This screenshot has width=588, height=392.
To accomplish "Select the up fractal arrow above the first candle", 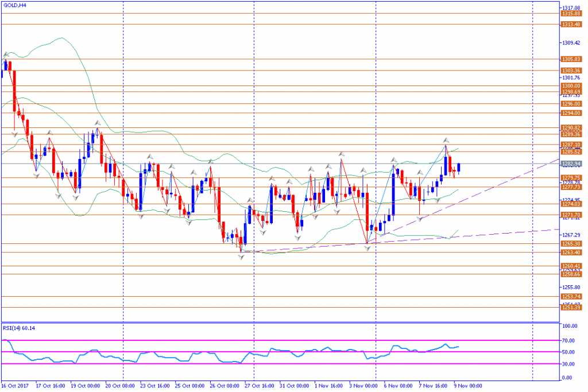I will click(5, 55).
